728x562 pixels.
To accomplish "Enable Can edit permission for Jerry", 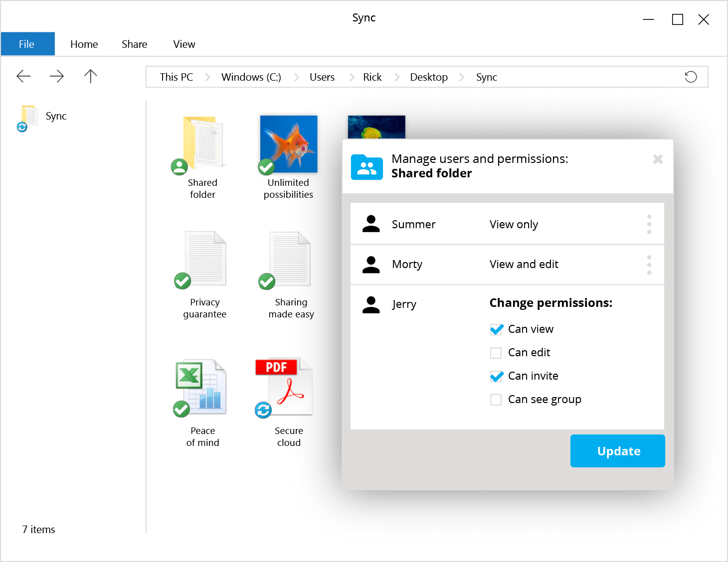I will click(496, 352).
